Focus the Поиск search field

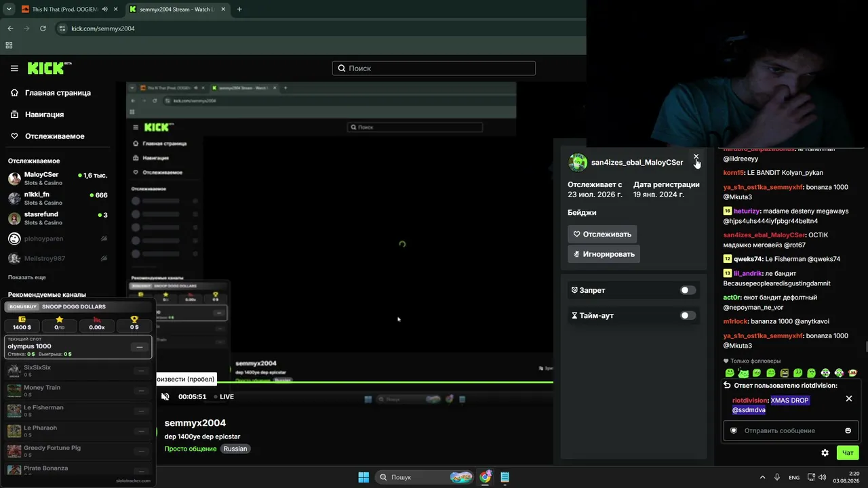(x=434, y=68)
